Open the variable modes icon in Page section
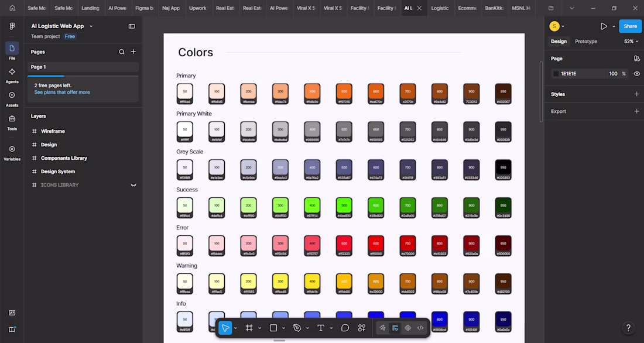The height and width of the screenshot is (343, 644). pos(636,59)
